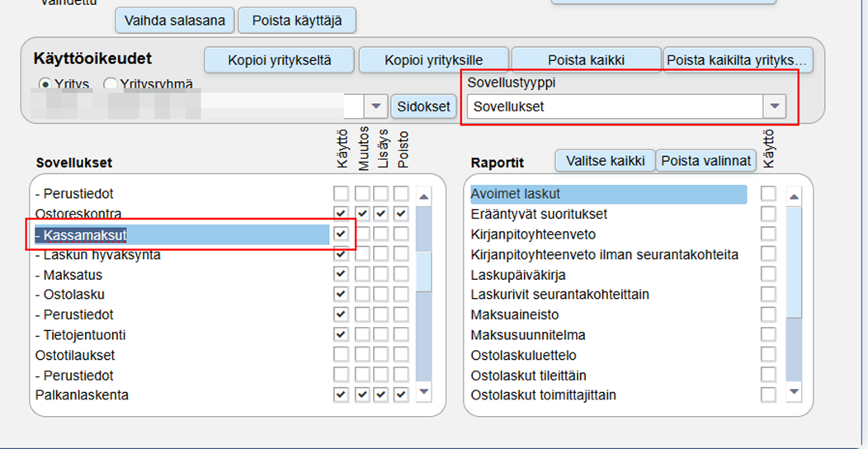Tick Muutos for Kassamaksut
Screen dimensions: 868x449
pyautogui.click(x=361, y=234)
